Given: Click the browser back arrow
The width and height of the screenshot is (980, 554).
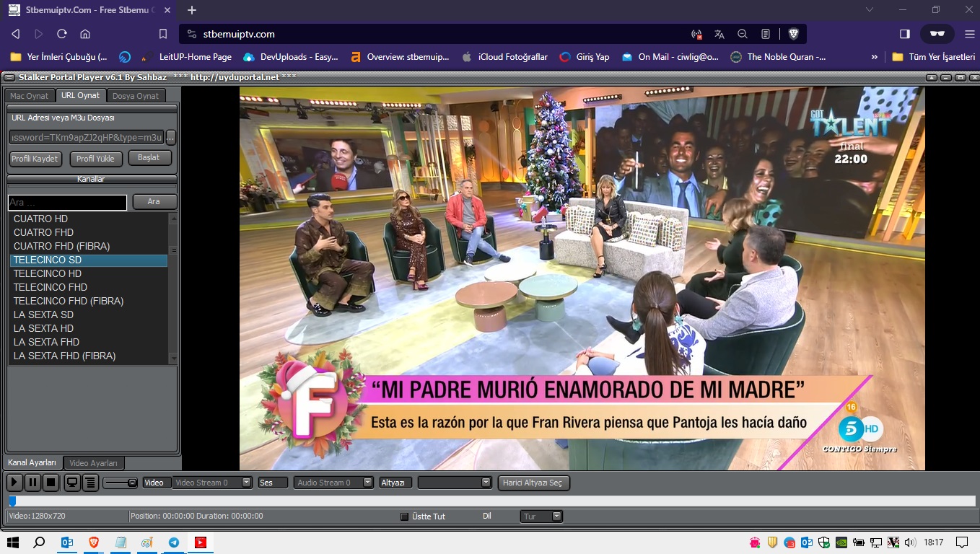Looking at the screenshot, I should [x=16, y=34].
